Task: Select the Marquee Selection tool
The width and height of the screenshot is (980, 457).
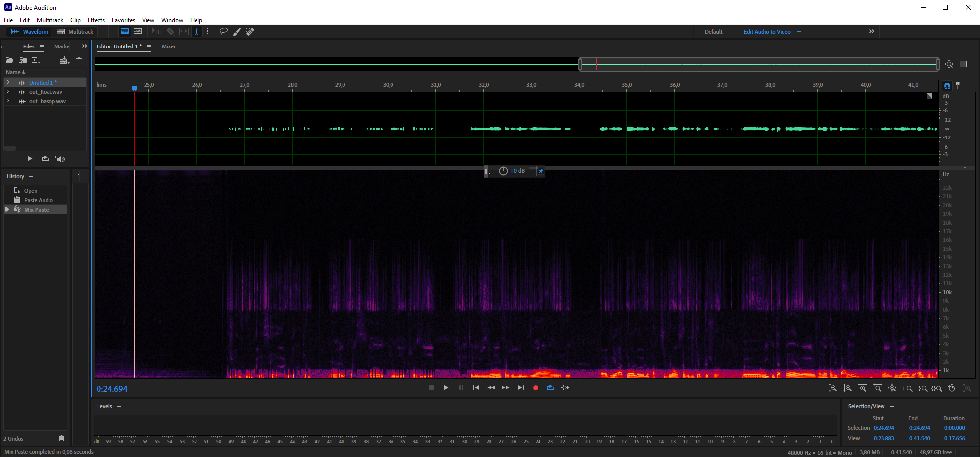Action: coord(211,31)
